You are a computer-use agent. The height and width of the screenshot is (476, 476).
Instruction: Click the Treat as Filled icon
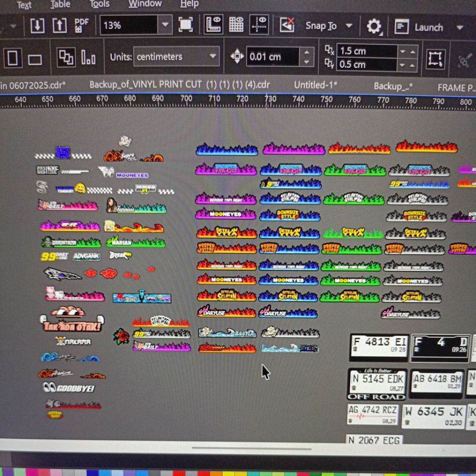435,59
